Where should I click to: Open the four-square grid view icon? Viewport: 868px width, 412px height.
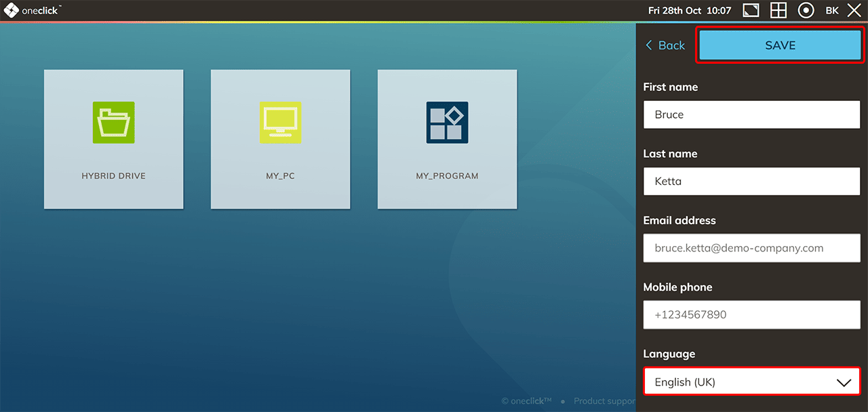778,10
